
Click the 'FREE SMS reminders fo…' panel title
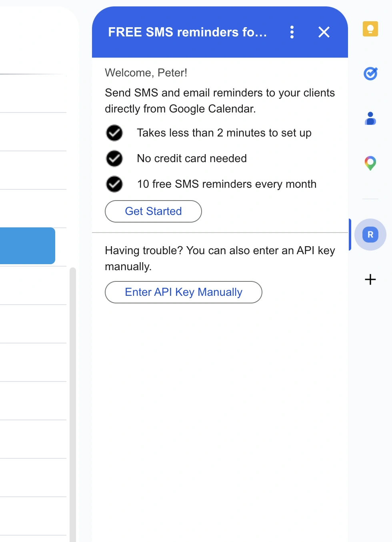pos(188,32)
